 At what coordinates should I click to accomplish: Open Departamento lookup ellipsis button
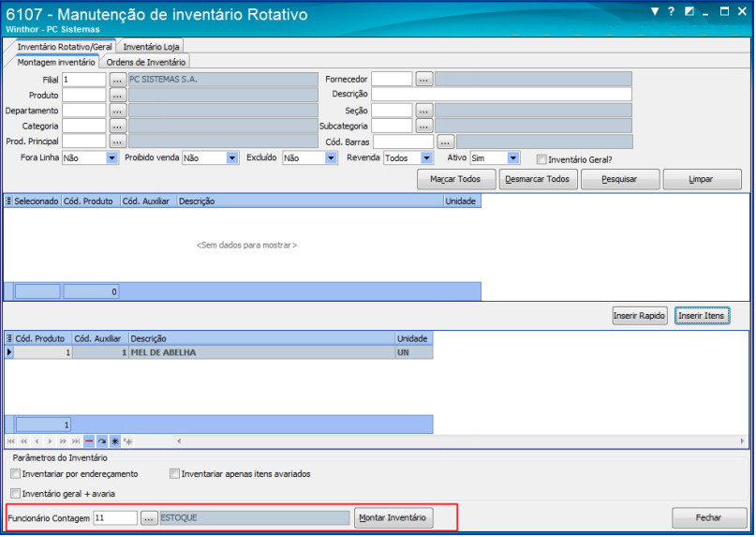pyautogui.click(x=118, y=111)
